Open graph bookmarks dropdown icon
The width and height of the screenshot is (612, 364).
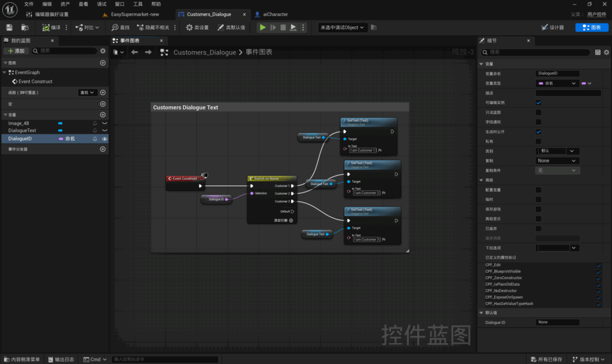pos(118,52)
